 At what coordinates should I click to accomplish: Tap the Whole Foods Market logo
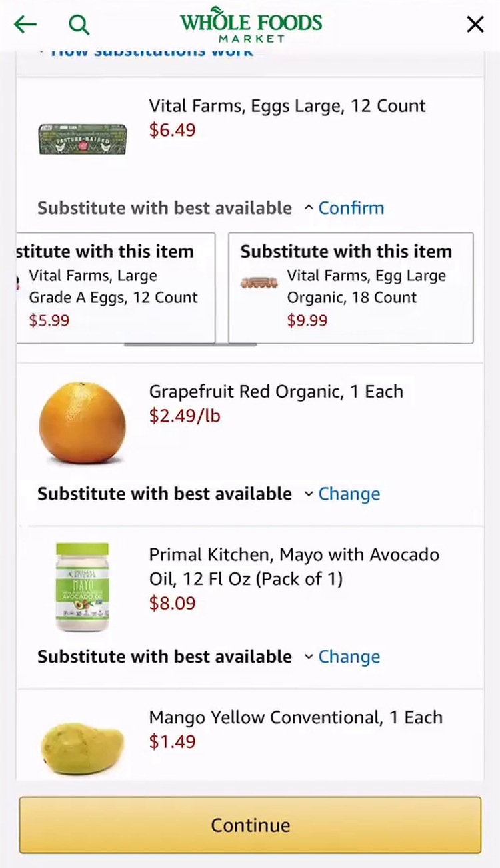251,26
